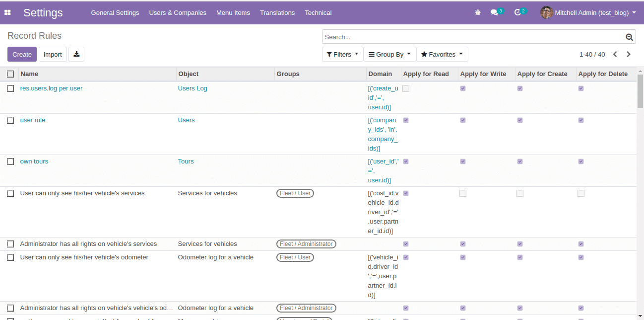The height and width of the screenshot is (320, 644).
Task: Select the res.users.log per user row checkbox
Action: pyautogui.click(x=10, y=88)
